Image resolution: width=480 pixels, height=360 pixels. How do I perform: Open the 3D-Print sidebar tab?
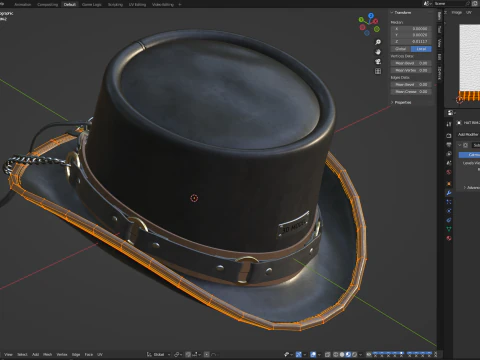pos(439,73)
